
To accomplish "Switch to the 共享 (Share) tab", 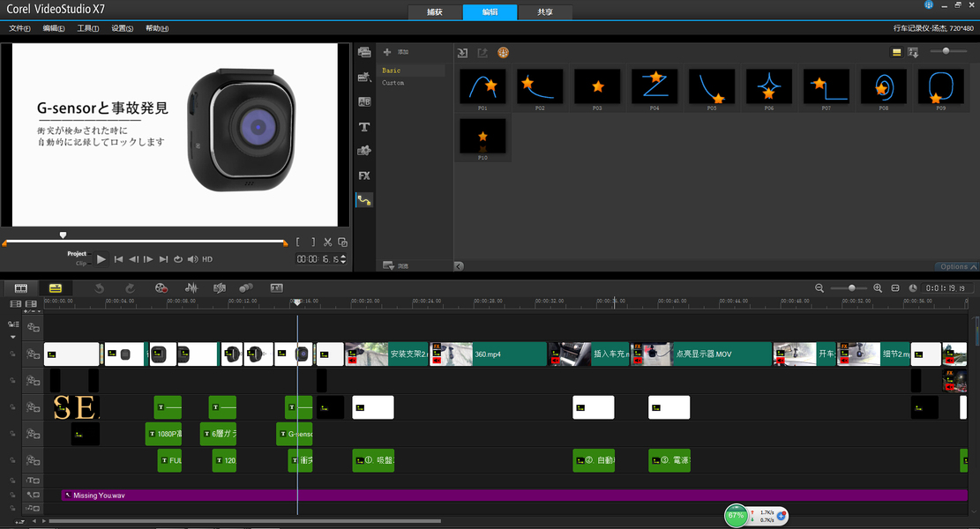I will coord(544,11).
